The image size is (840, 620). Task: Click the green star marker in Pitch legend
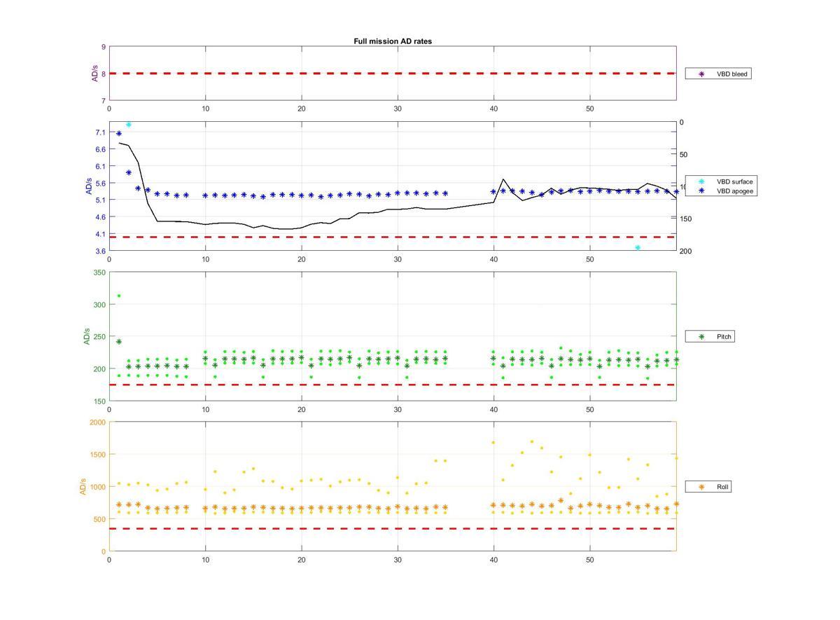click(701, 337)
